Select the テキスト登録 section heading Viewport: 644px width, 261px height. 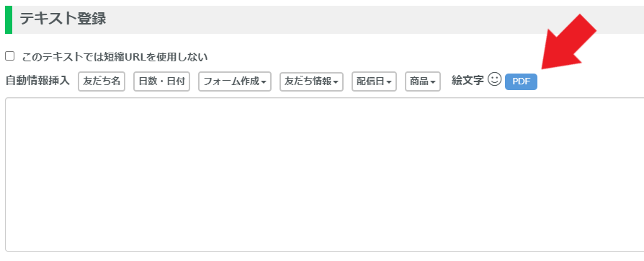(x=63, y=19)
